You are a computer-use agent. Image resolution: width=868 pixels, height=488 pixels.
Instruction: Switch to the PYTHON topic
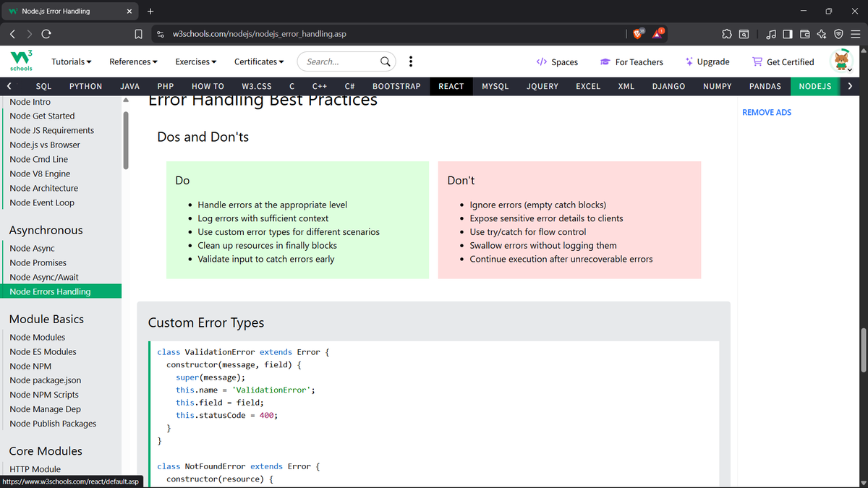(x=85, y=86)
